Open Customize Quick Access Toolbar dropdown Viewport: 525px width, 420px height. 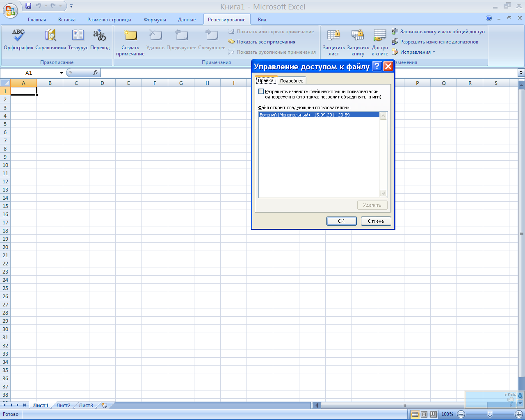71,6
